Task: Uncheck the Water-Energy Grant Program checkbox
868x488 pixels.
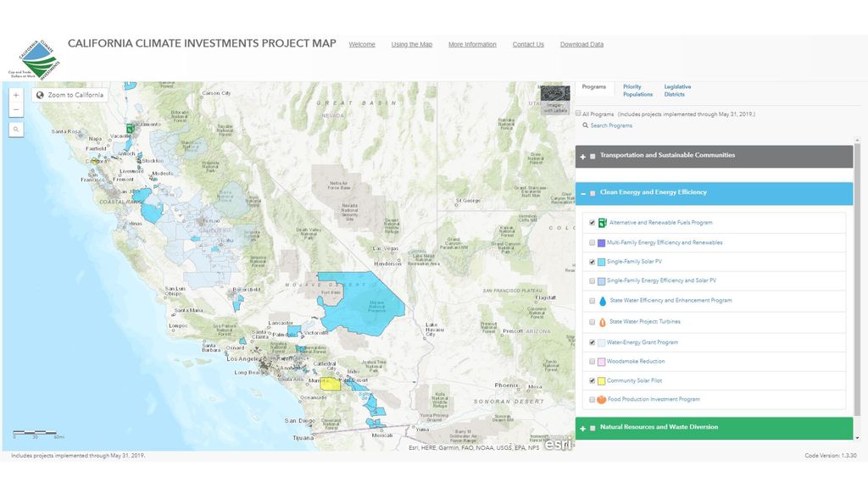Action: pos(592,343)
